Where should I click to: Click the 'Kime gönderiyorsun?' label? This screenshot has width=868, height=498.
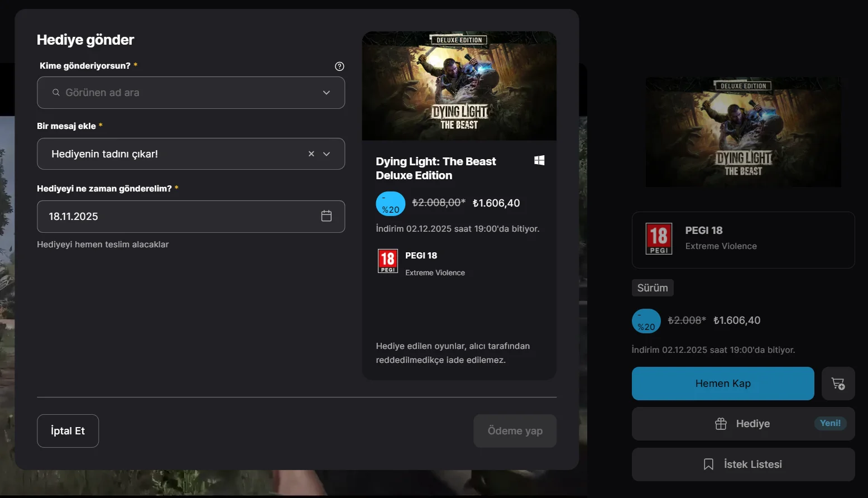(x=85, y=66)
